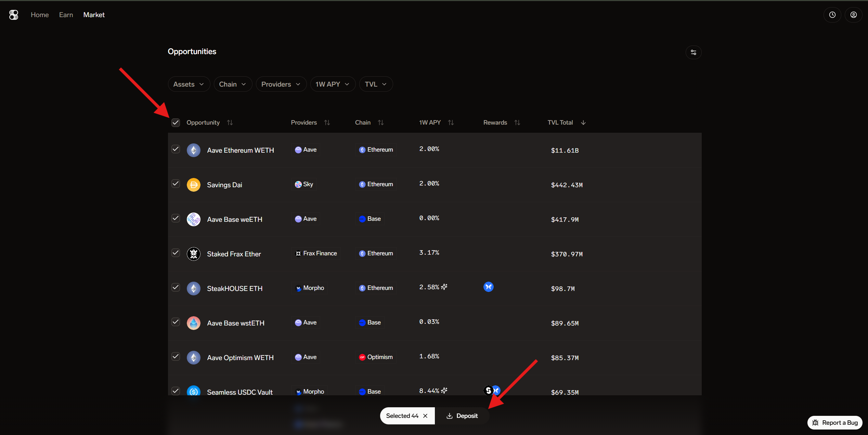Click the 3.17% APY value
Screen dimensions: 868x435
pos(429,253)
